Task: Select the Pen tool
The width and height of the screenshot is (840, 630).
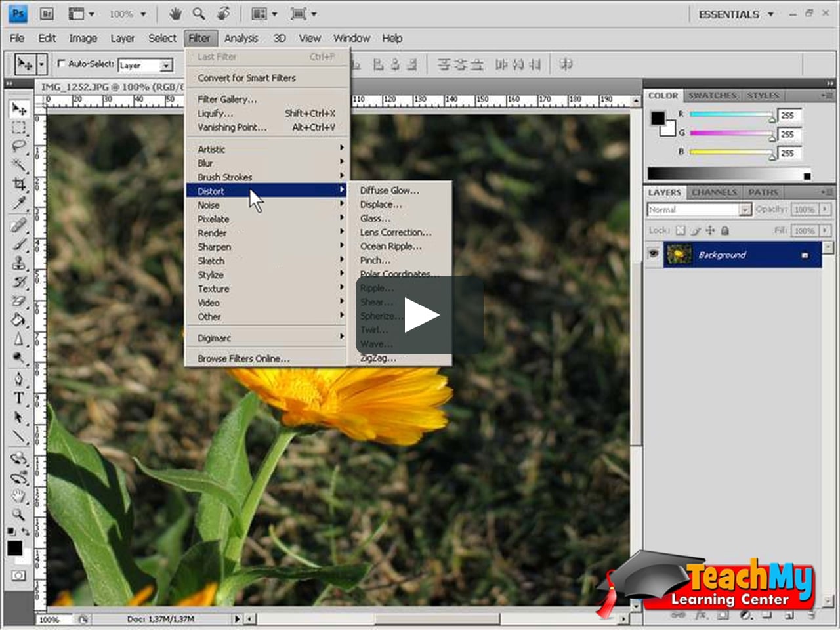Action: tap(18, 379)
